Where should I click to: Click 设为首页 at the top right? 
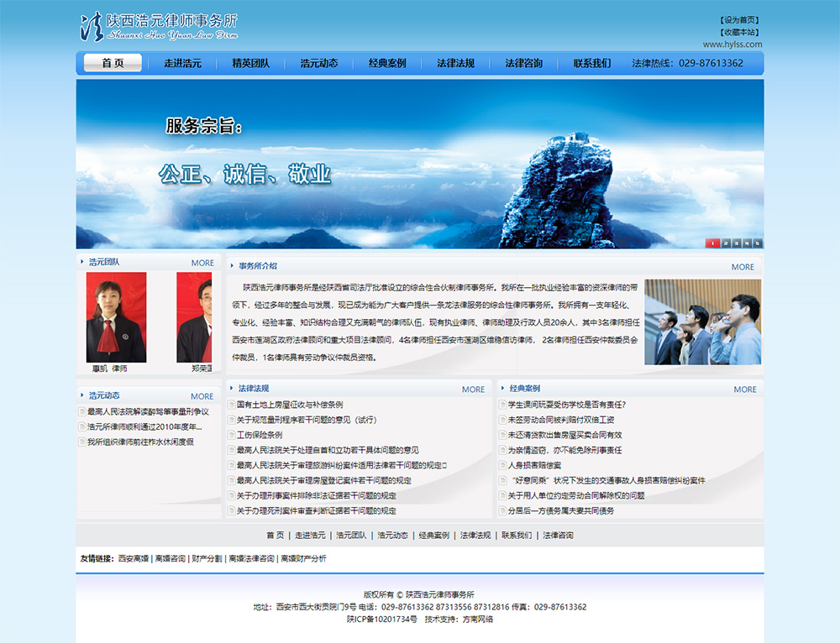[739, 19]
